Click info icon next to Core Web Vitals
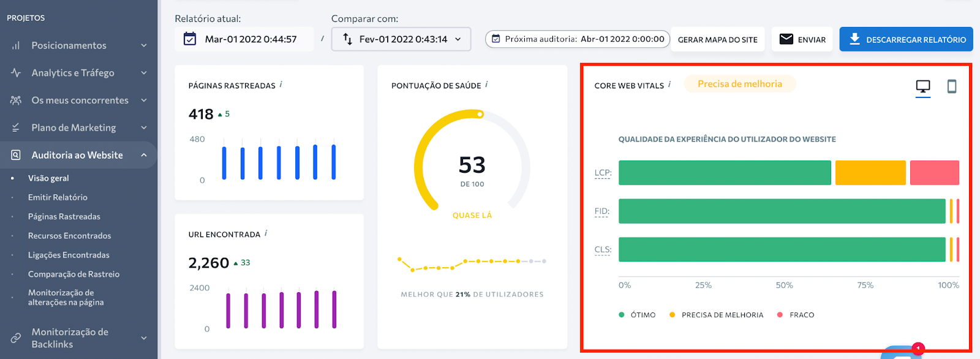The image size is (980, 359). (x=669, y=85)
